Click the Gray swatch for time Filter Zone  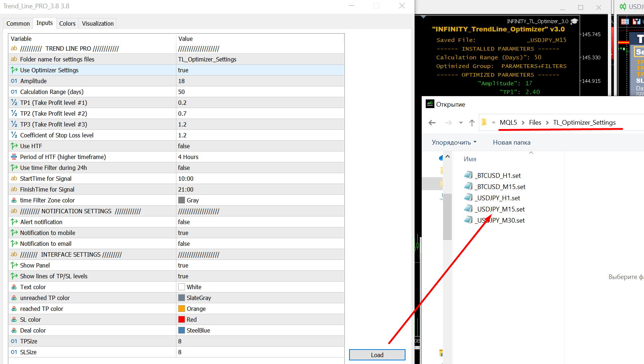[181, 200]
